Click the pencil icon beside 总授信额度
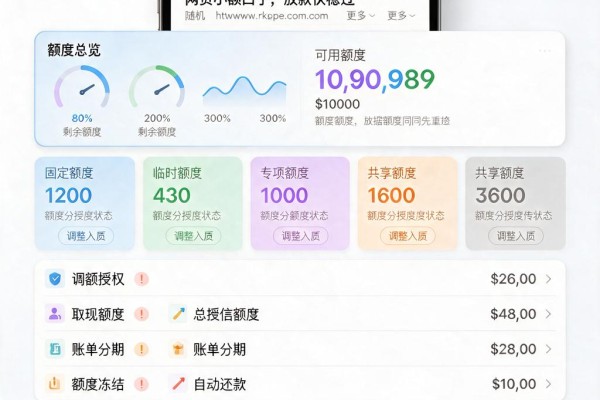The height and width of the screenshot is (400, 600). (x=178, y=314)
